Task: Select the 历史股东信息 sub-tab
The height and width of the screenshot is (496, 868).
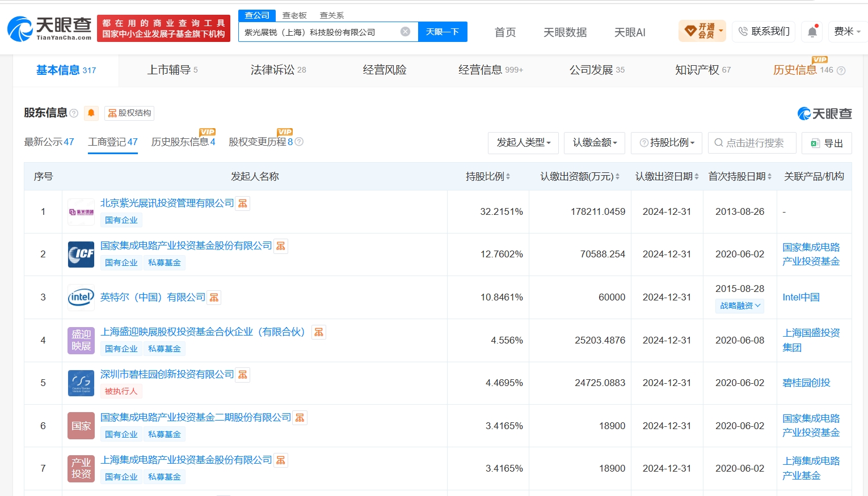Action: tap(183, 142)
